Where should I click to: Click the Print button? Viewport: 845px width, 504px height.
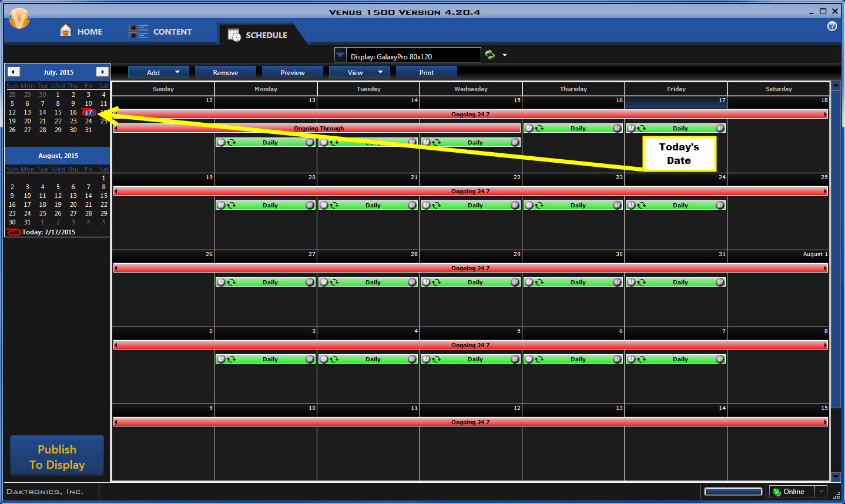(x=427, y=72)
